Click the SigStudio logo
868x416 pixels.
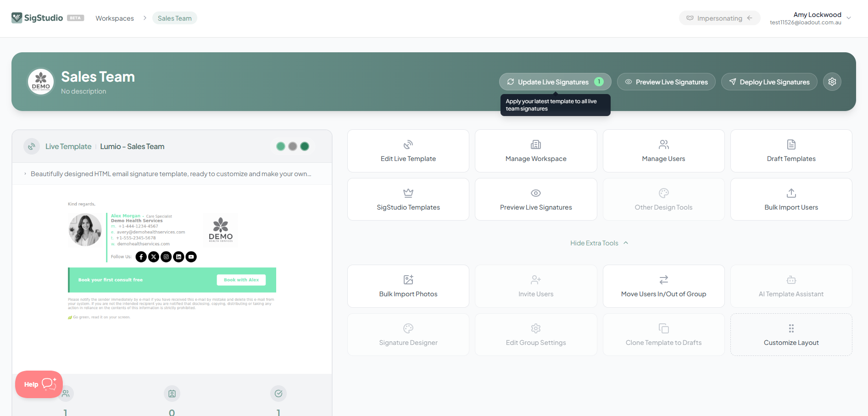coord(37,18)
